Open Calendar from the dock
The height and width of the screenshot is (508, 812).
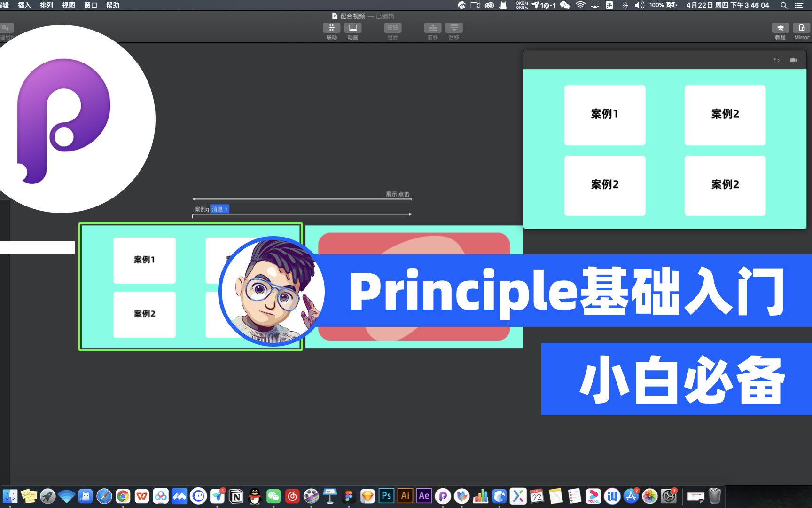pos(537,496)
